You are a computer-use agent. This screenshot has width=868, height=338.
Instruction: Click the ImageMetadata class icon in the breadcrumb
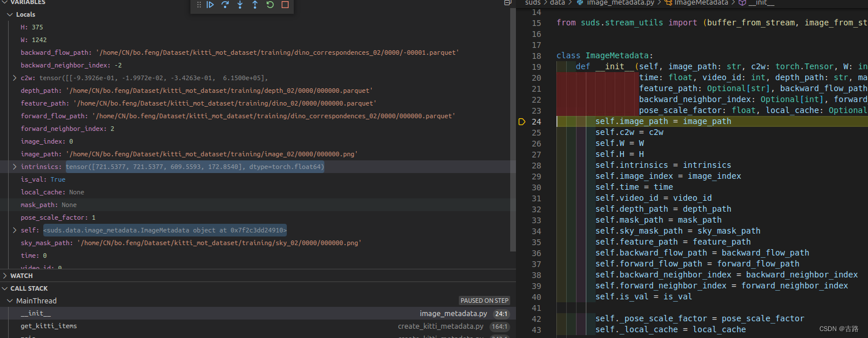(x=668, y=3)
